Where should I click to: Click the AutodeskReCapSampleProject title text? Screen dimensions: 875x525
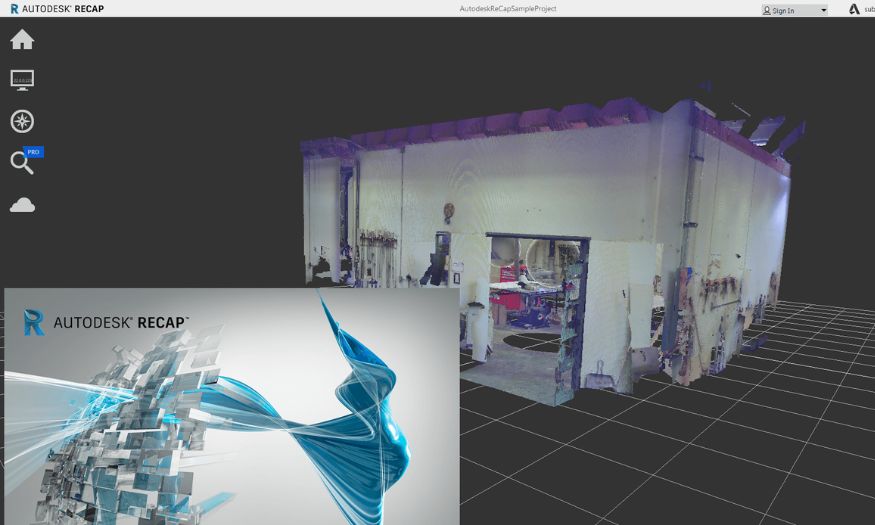point(508,8)
